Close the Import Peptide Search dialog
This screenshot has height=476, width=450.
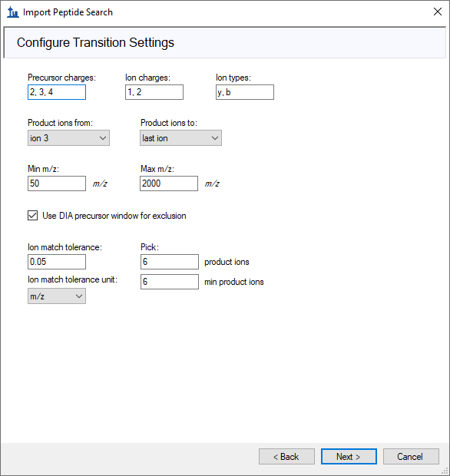click(x=437, y=12)
